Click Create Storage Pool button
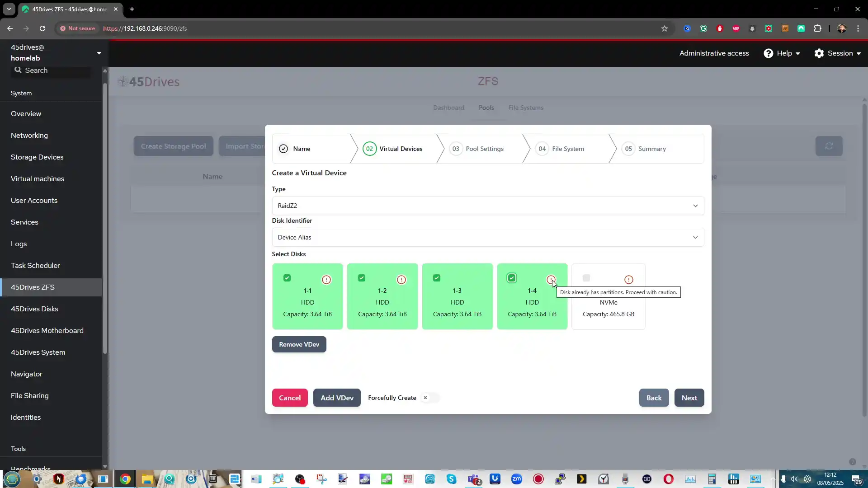The image size is (868, 488). tap(173, 146)
